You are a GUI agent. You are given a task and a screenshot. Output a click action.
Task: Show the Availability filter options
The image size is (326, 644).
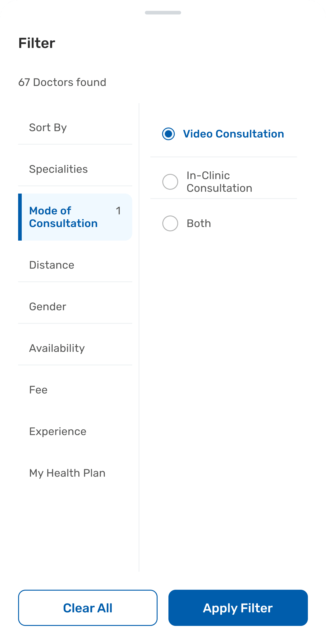click(57, 348)
